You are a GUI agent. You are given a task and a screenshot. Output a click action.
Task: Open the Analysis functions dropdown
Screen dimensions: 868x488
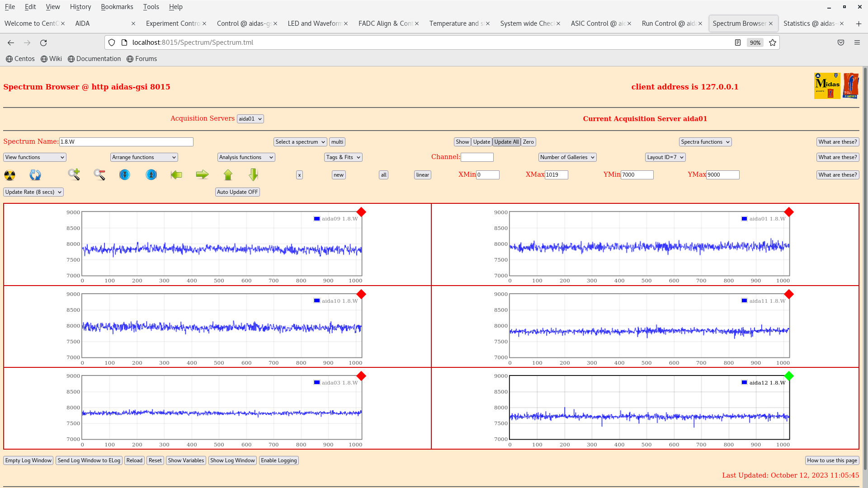246,157
